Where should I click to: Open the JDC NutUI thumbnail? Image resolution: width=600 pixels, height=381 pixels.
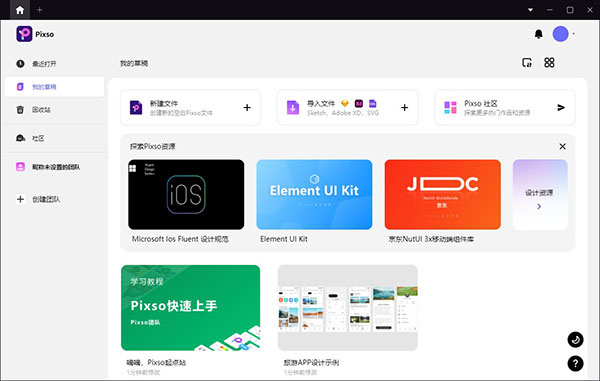442,194
